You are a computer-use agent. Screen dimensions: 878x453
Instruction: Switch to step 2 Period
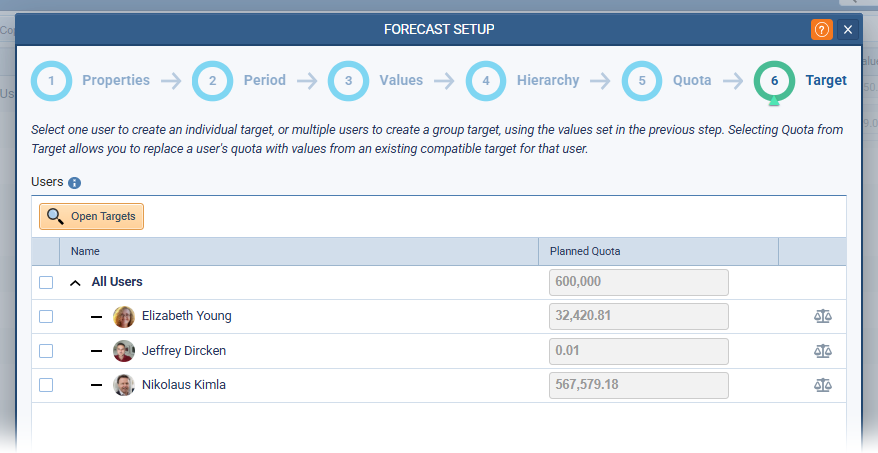pos(213,81)
